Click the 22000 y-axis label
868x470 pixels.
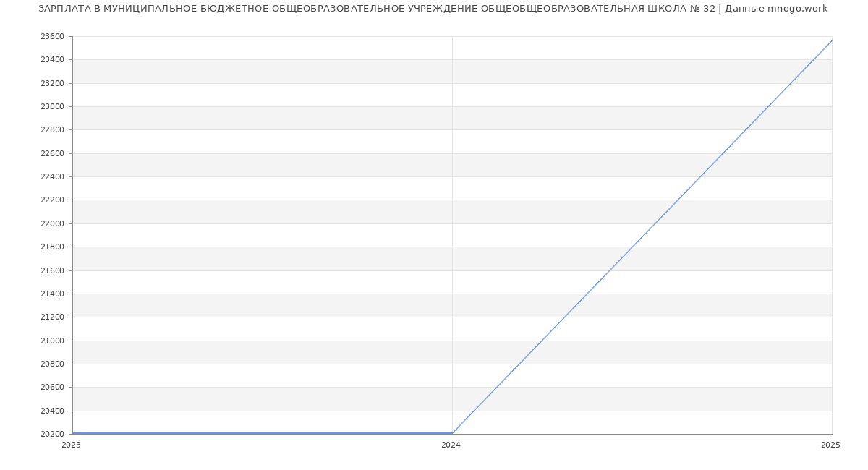[x=52, y=224]
